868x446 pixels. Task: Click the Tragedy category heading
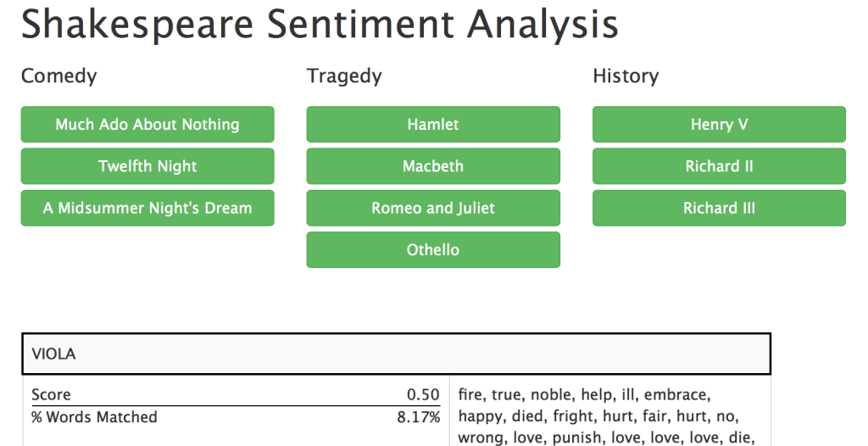[344, 76]
